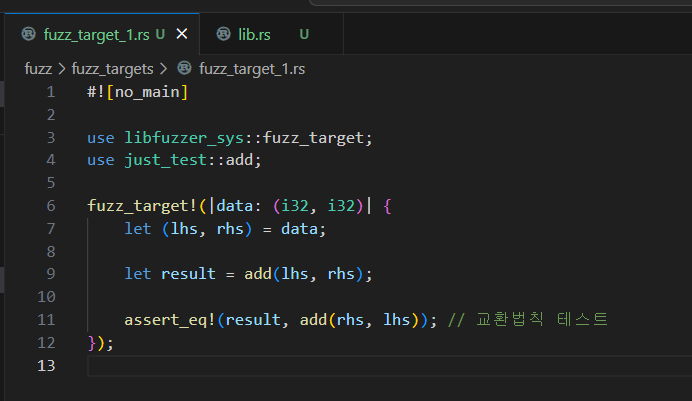Click the U status on lib.rs tab

(304, 34)
